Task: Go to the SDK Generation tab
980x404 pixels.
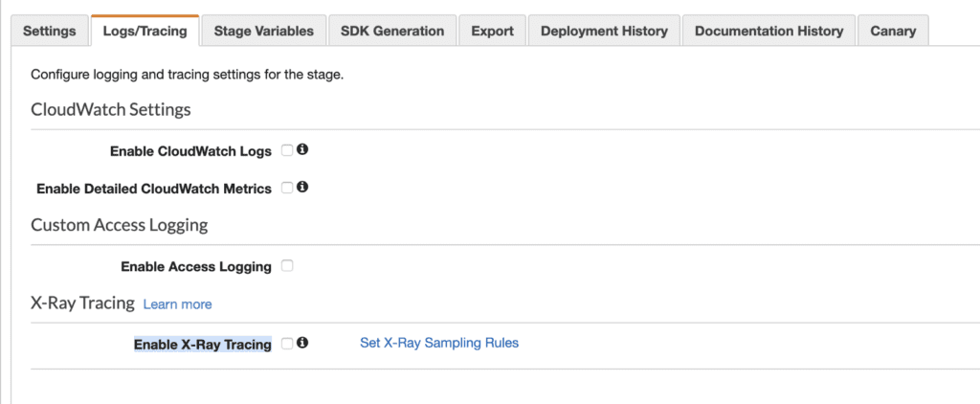Action: tap(392, 31)
